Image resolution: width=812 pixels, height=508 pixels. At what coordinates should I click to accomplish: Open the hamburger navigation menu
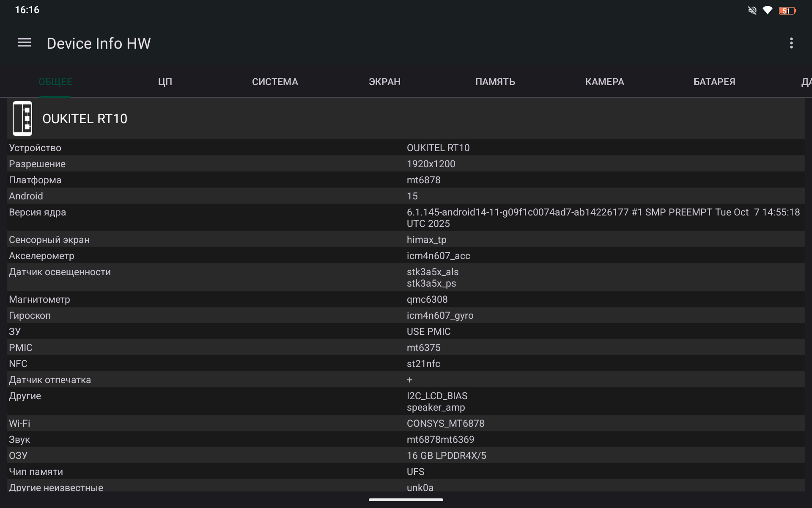[x=25, y=43]
